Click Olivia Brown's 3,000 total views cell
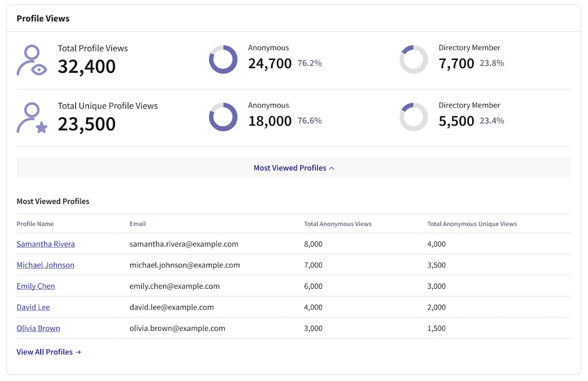This screenshot has height=381, width=588. 313,328
